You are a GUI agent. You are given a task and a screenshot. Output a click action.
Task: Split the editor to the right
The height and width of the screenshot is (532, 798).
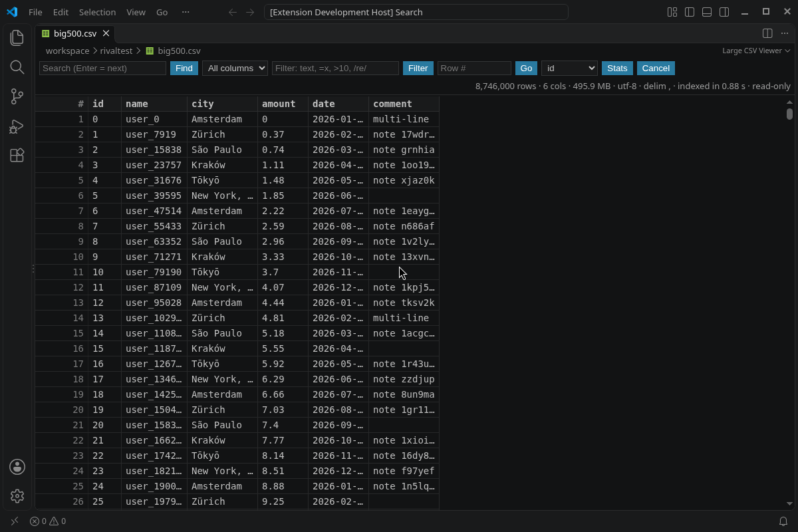point(767,33)
